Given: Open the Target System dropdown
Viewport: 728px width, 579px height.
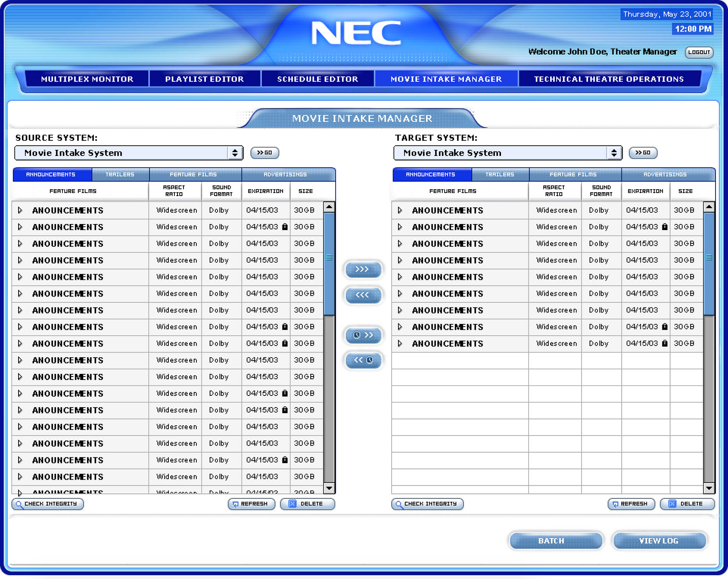Looking at the screenshot, I should (508, 153).
